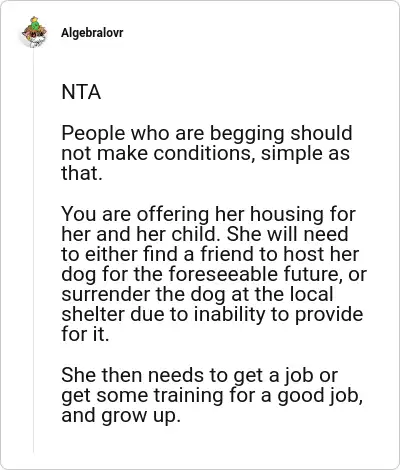Click the word 'People' starting second paragraph
Image resolution: width=400 pixels, height=470 pixels.
pos(93,133)
